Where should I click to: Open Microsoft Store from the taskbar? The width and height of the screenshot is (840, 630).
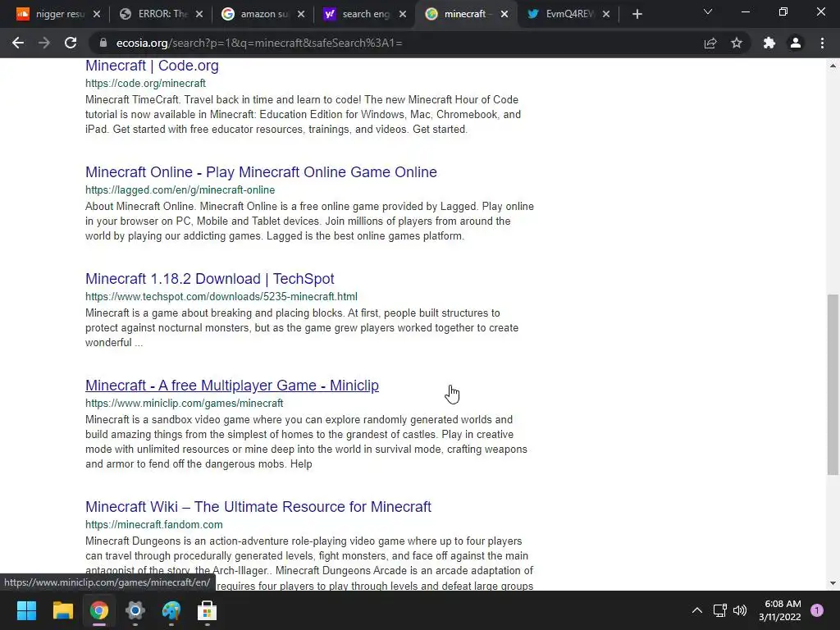pyautogui.click(x=208, y=610)
